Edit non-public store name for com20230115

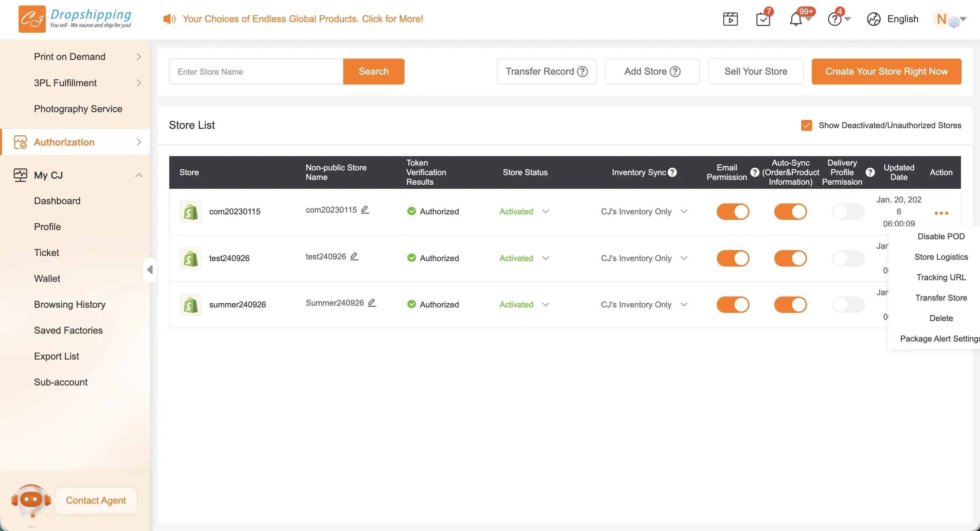365,210
